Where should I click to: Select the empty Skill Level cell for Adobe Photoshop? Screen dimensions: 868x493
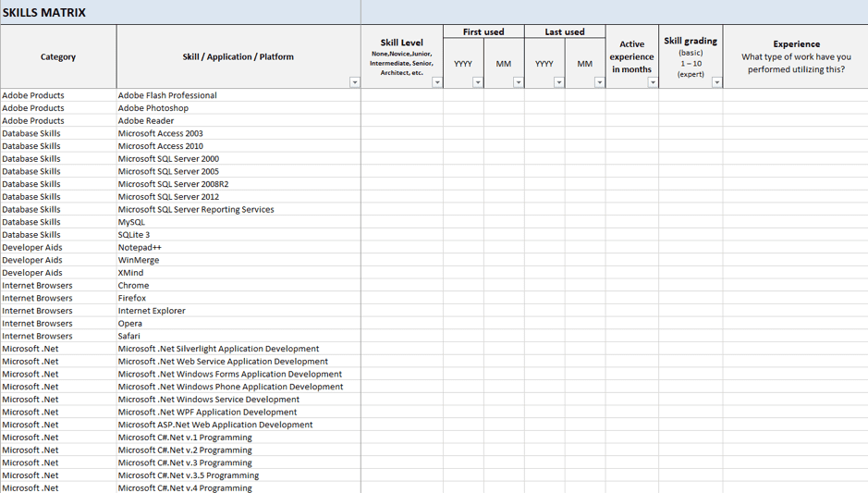(x=402, y=108)
